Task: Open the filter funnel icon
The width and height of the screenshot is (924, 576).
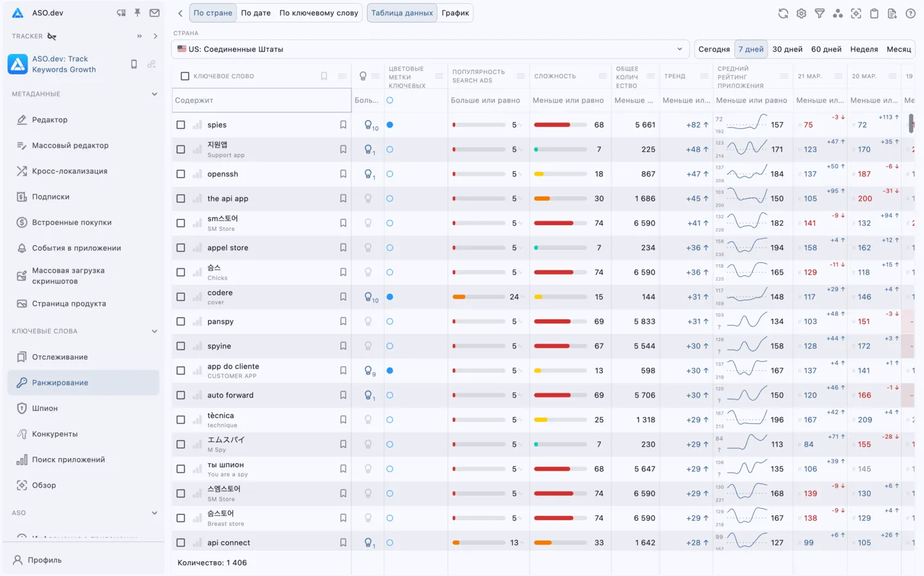Action: coord(819,13)
